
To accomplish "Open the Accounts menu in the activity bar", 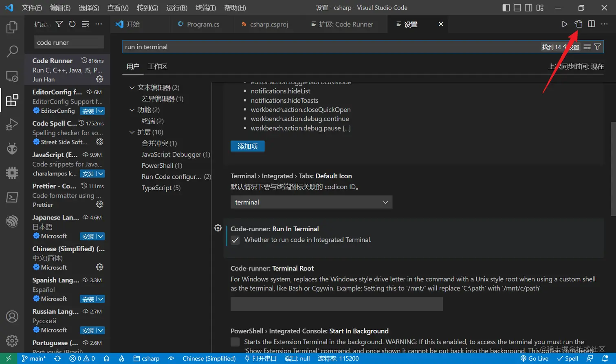I will (x=12, y=316).
